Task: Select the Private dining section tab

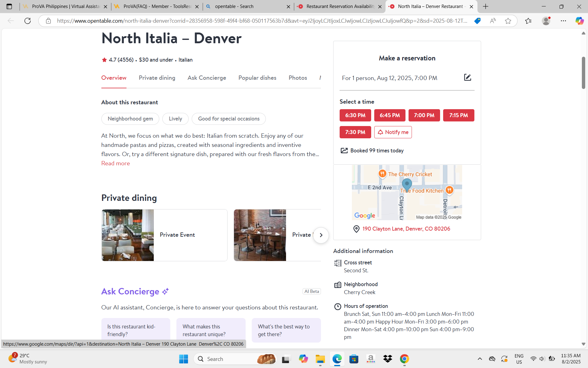Action: point(157,78)
